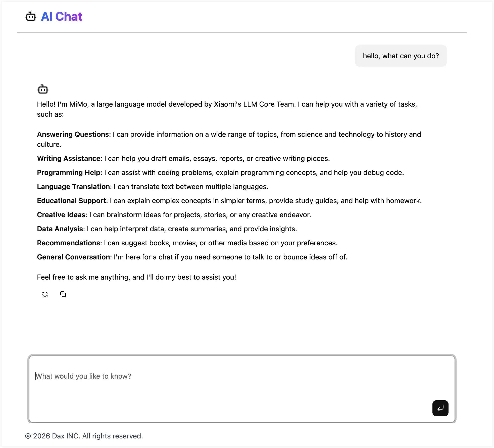The width and height of the screenshot is (494, 448).
Task: Click the bot avatar above the response
Action: click(43, 89)
